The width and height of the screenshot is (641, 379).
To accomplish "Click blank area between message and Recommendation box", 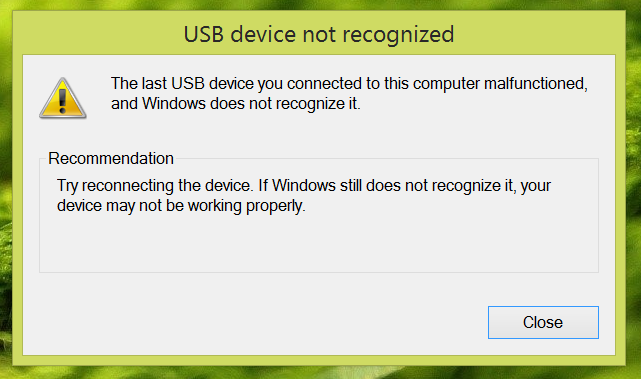I will [x=319, y=133].
